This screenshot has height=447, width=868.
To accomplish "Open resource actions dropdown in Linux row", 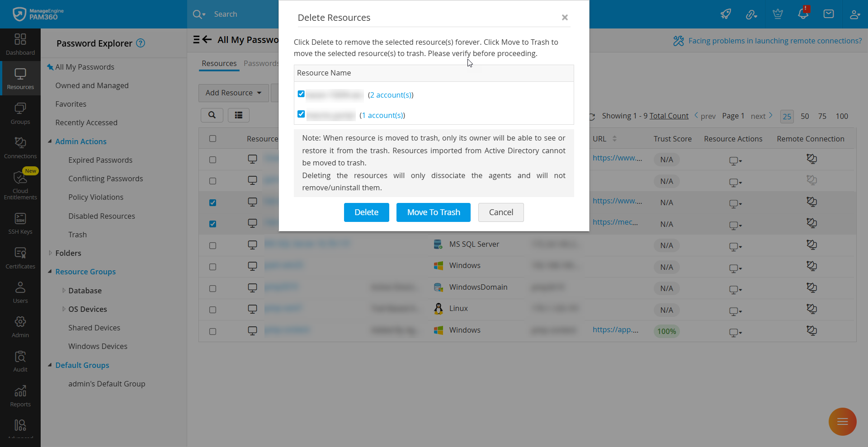I will tap(736, 311).
